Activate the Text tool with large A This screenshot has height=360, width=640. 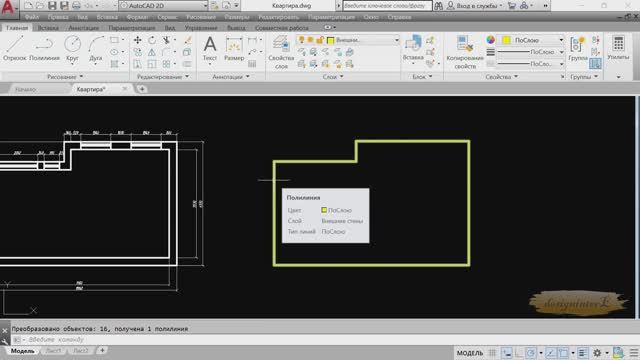coord(210,48)
